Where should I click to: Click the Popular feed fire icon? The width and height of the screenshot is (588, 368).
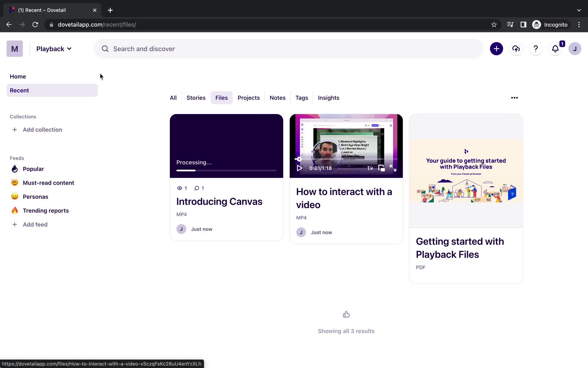tap(15, 169)
